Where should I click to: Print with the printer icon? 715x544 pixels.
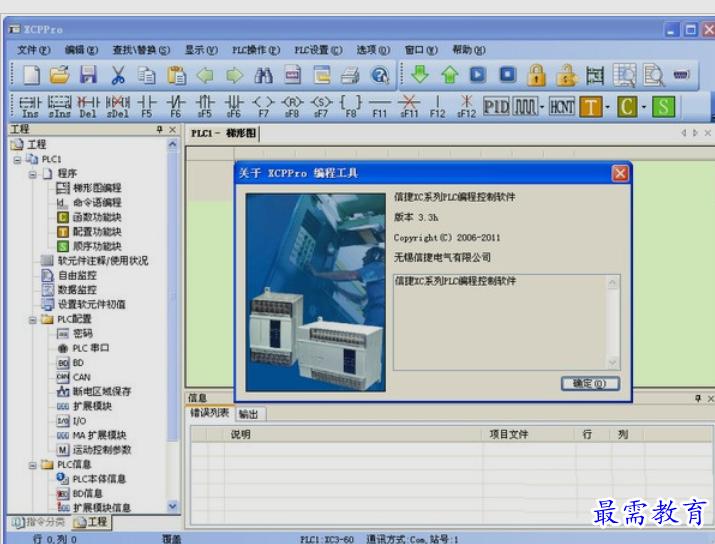[x=350, y=75]
